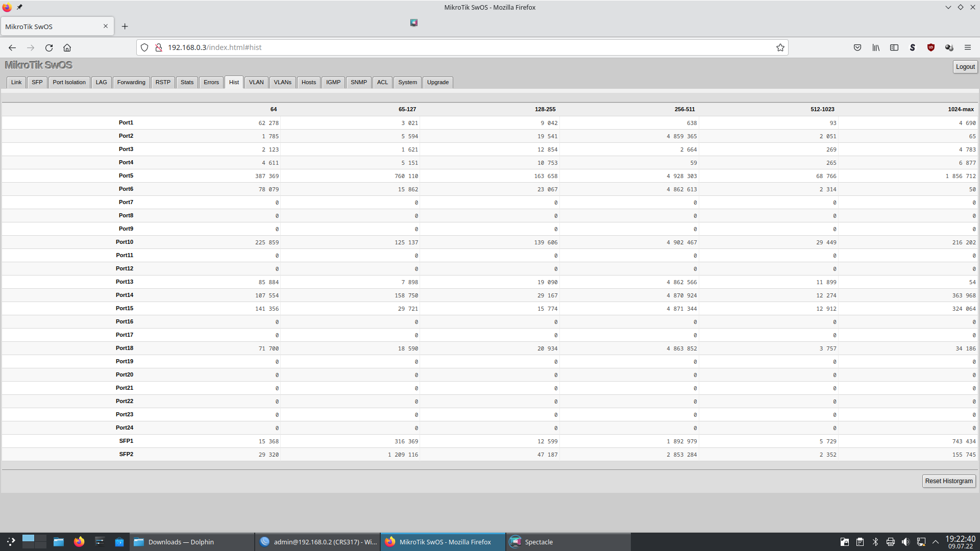Open the Pocket save icon
The width and height of the screenshot is (980, 551).
pyautogui.click(x=857, y=47)
